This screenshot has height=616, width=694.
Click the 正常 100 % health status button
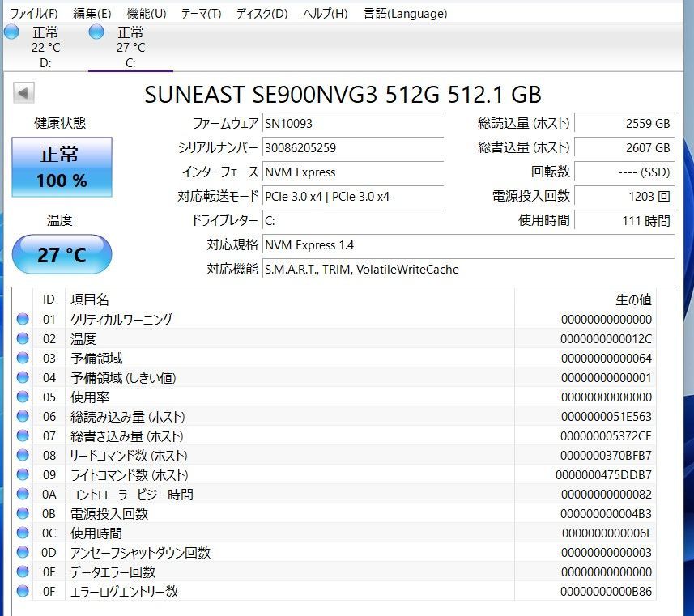[62, 167]
